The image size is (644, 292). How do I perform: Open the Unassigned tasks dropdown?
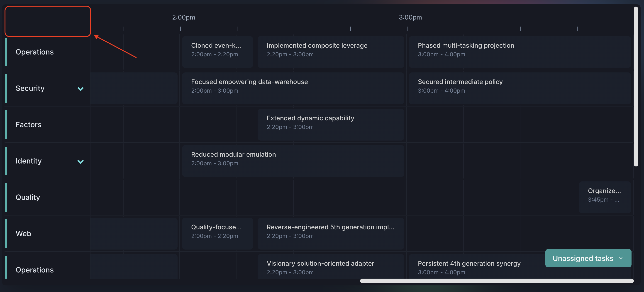pos(588,258)
